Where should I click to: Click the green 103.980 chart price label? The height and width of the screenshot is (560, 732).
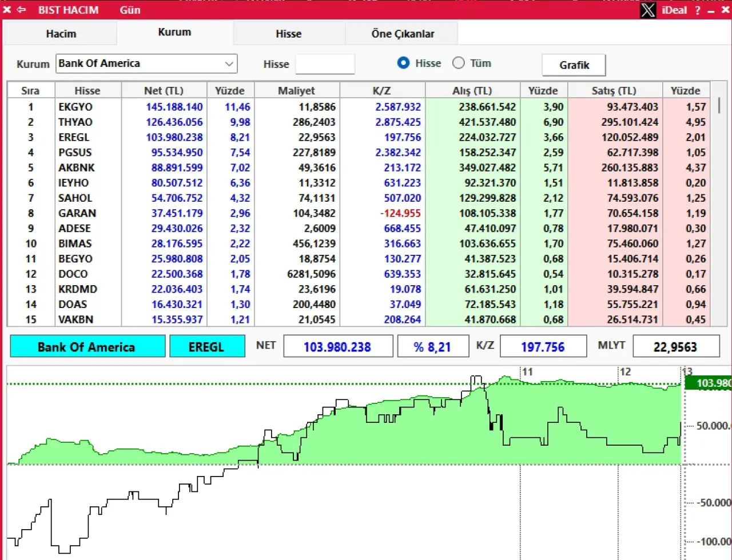708,383
